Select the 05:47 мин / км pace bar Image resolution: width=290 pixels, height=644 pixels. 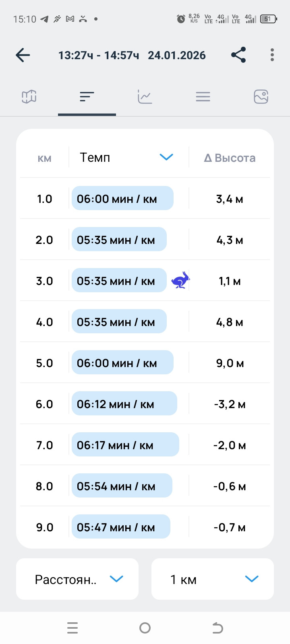click(121, 527)
